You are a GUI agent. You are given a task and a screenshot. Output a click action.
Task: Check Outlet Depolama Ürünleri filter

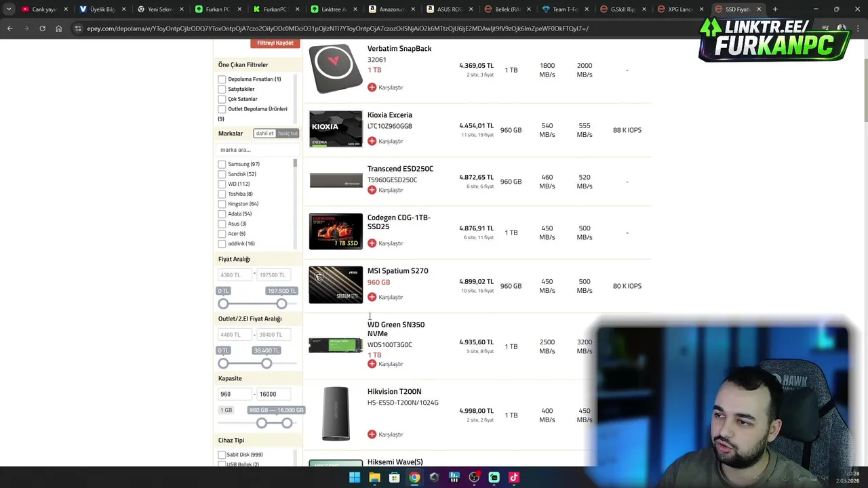[x=222, y=109]
